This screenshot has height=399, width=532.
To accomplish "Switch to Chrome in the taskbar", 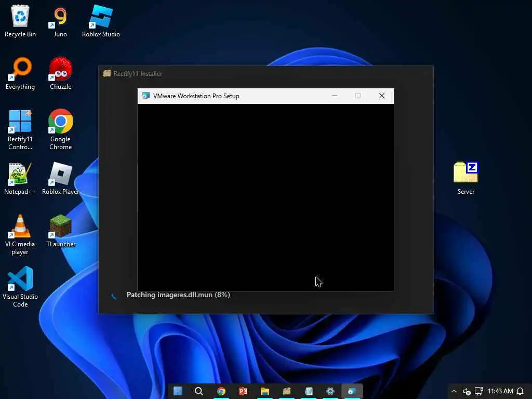I will (221, 391).
